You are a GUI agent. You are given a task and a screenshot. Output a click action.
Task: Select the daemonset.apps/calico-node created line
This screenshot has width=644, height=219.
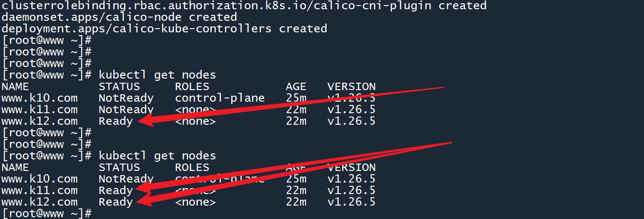[119, 17]
